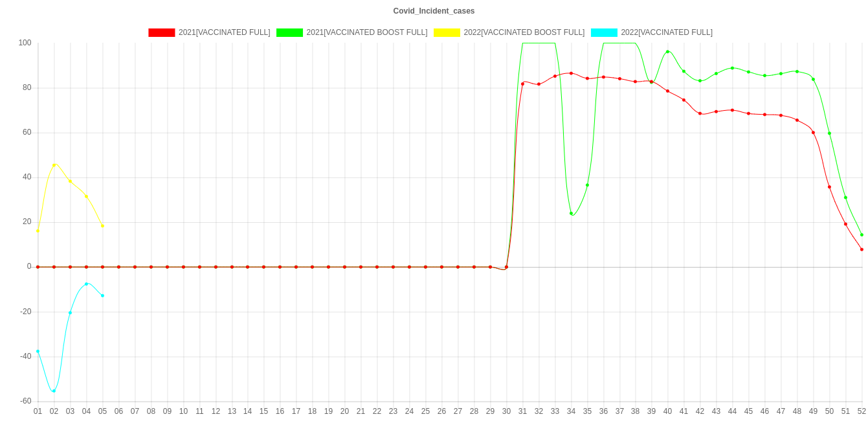The height and width of the screenshot is (434, 868).
Task: Click the red data point at week 49
Action: [x=813, y=133]
